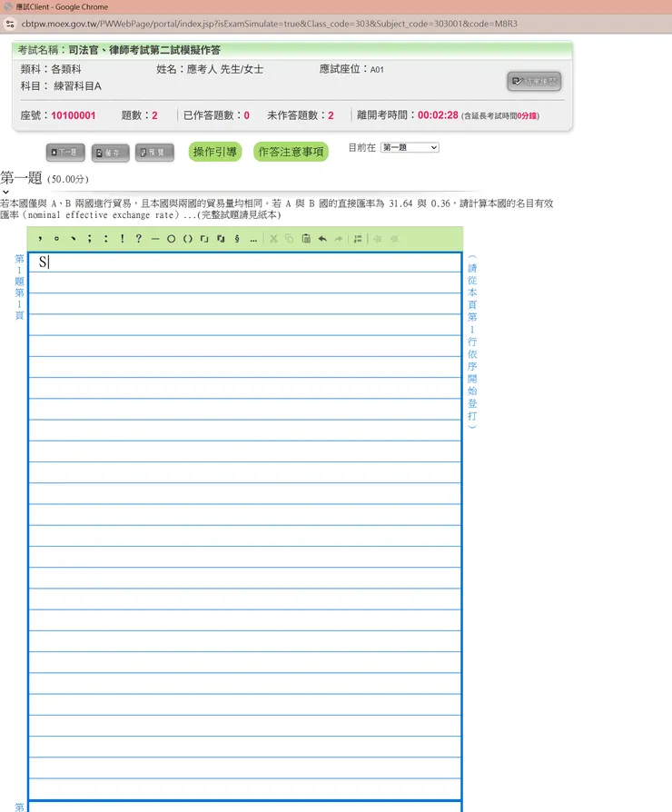Click the 50.00分 score label
The width and height of the screenshot is (672, 812).
point(68,179)
